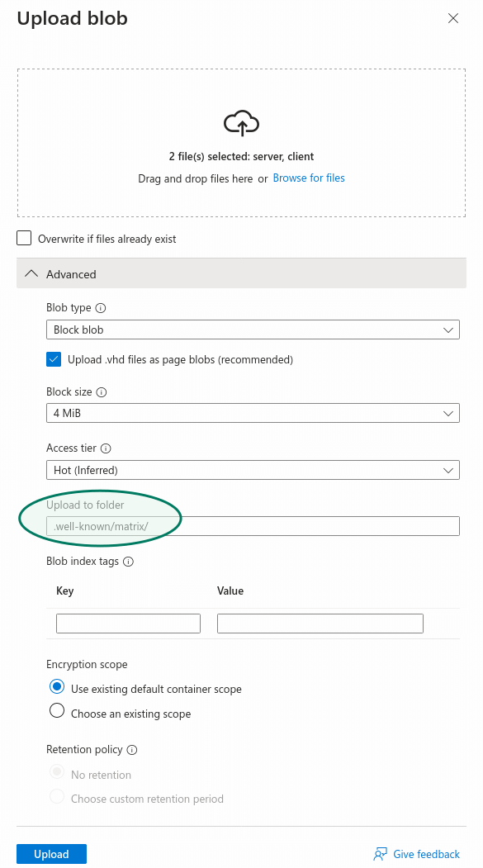Close the Upload blob panel
The width and height of the screenshot is (483, 868).
pyautogui.click(x=453, y=18)
